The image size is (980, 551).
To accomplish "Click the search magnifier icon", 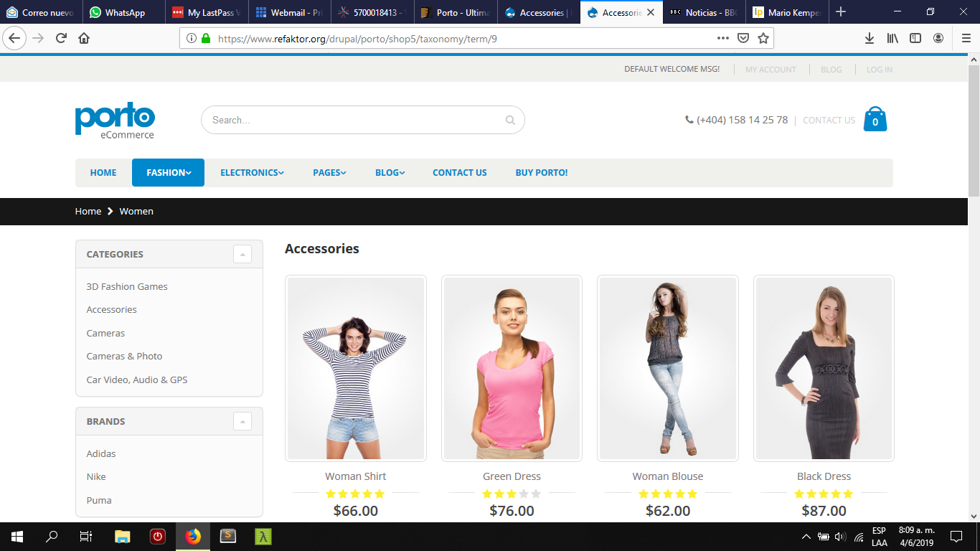I will [x=510, y=120].
